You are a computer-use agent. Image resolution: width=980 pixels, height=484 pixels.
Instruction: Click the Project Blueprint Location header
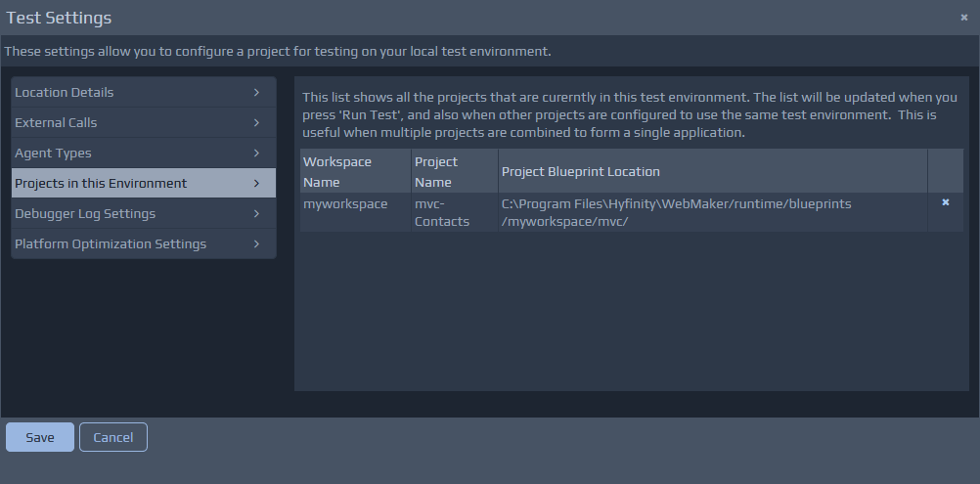581,172
